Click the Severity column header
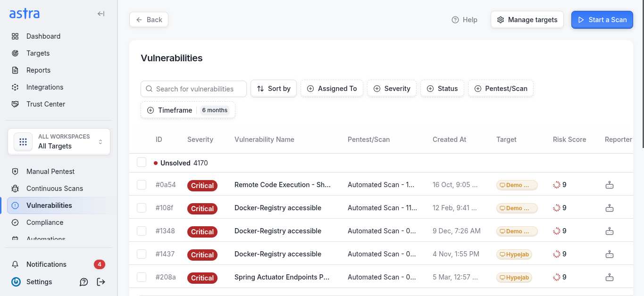Viewport: 644px width, 296px height. pyautogui.click(x=200, y=140)
